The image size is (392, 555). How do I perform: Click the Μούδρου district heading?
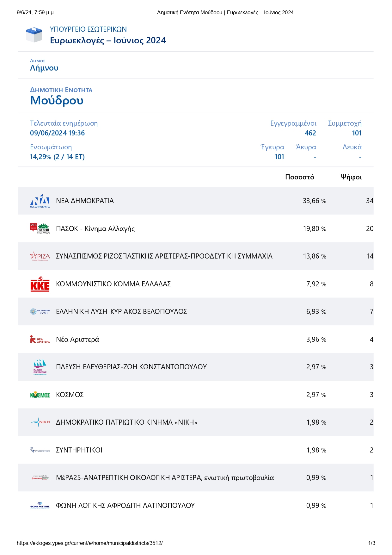(x=57, y=100)
